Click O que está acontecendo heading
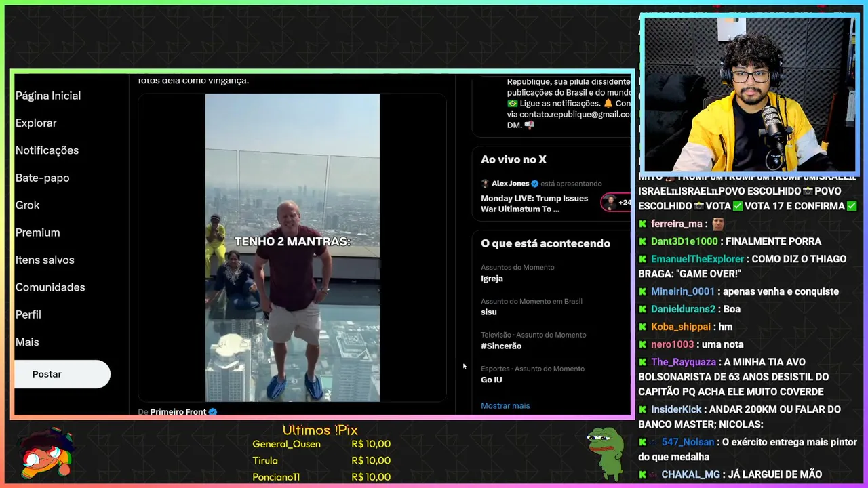The height and width of the screenshot is (488, 868). click(x=545, y=243)
